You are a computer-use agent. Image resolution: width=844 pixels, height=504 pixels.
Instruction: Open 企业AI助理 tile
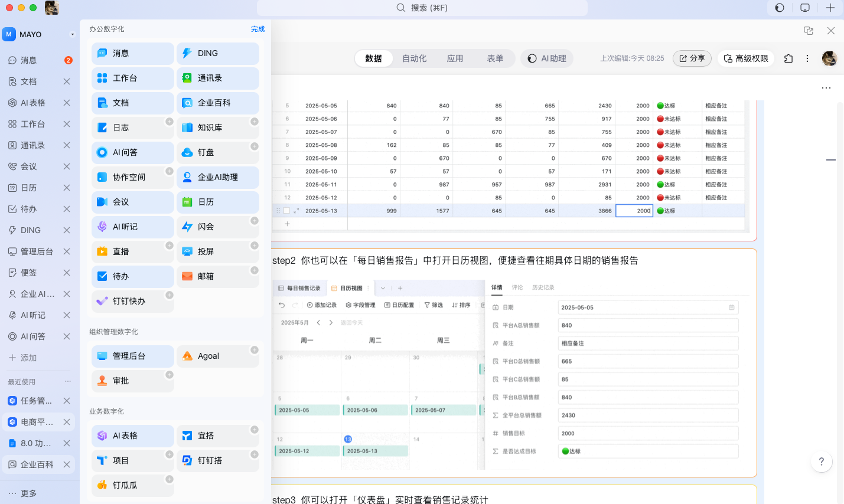tap(218, 177)
